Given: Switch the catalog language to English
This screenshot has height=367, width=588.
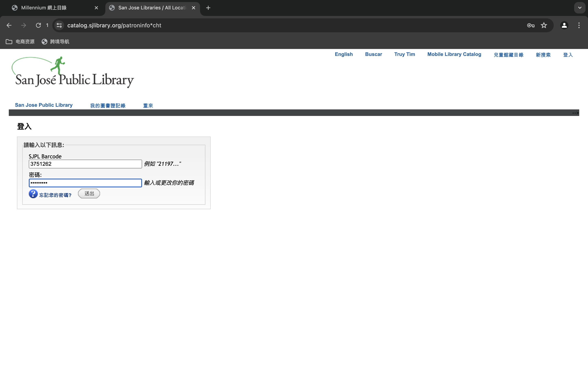Looking at the screenshot, I should point(344,54).
